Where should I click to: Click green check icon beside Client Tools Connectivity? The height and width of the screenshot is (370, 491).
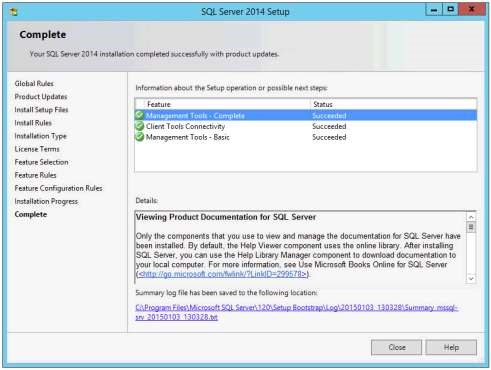[140, 126]
